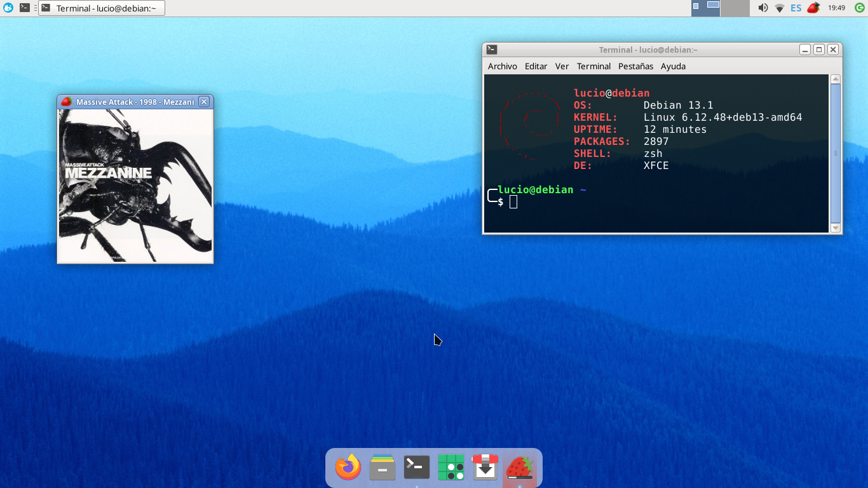868x488 pixels.
Task: Open the file manager from the dock
Action: coord(383,468)
